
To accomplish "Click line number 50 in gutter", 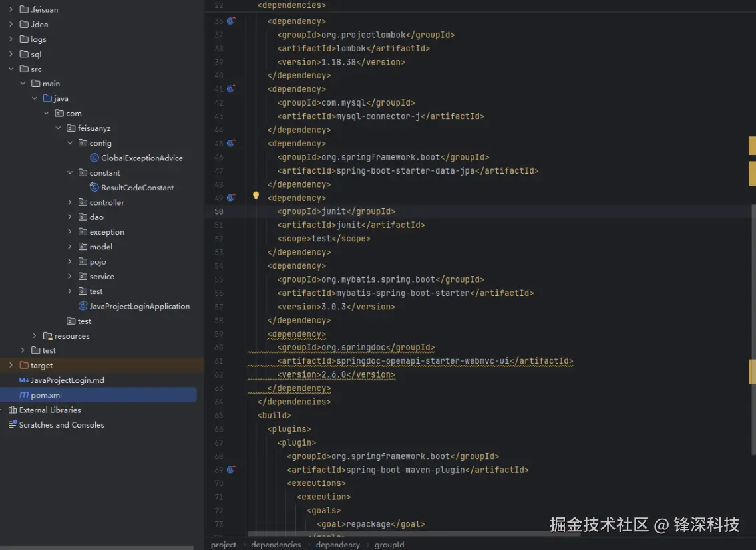I will pos(219,211).
